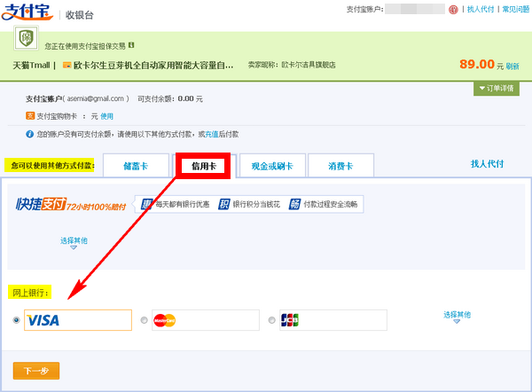Select the MasterCard radio button

point(144,320)
